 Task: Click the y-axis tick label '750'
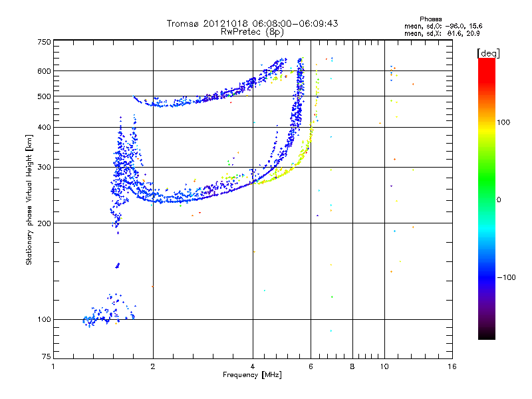[x=44, y=42]
